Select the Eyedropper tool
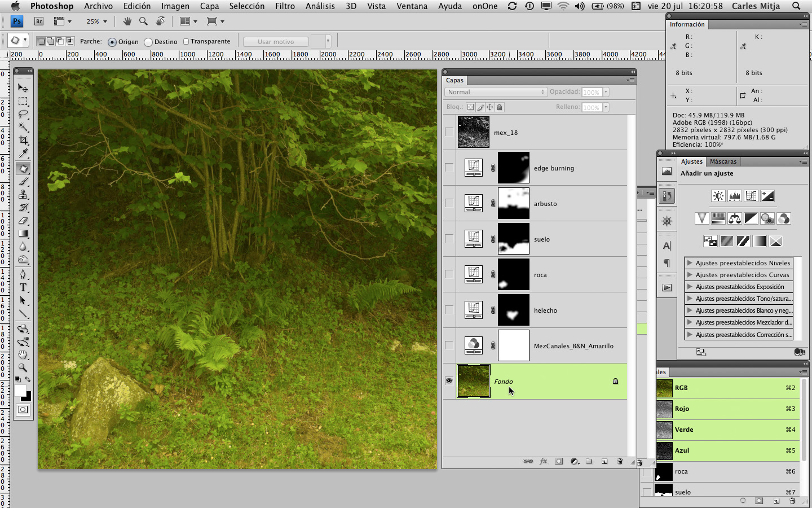The height and width of the screenshot is (508, 812). (x=23, y=154)
